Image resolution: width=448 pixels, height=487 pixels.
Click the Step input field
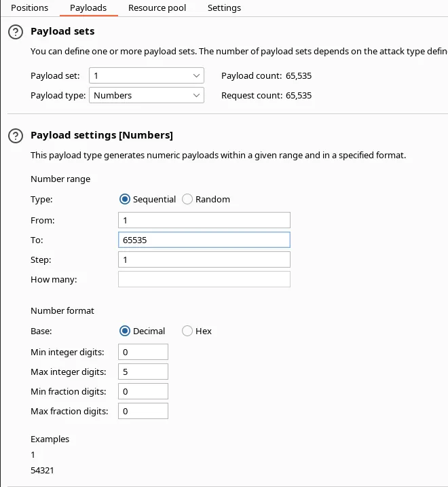pyautogui.click(x=204, y=259)
